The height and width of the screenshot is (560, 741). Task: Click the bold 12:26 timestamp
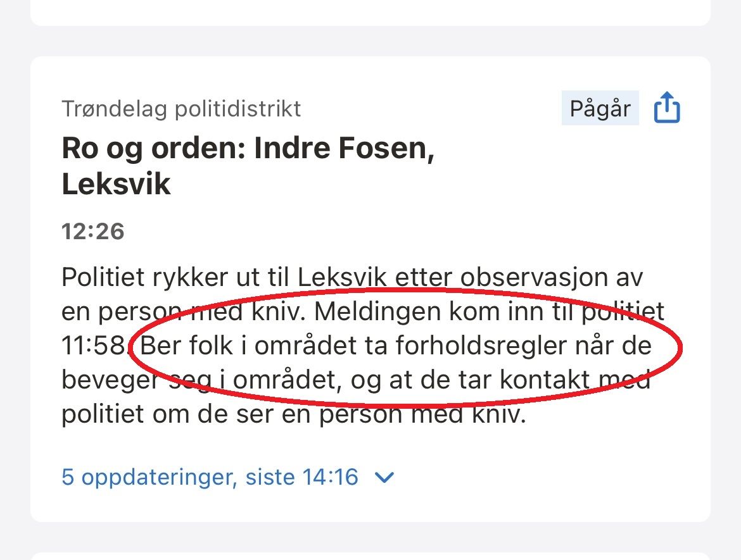tap(93, 232)
